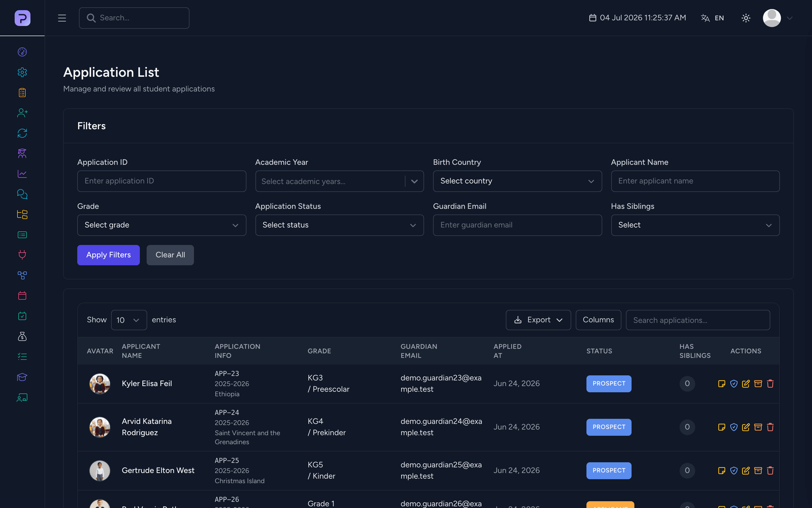Screen dimensions: 812x508
Task: Open the clipboard list icon in sidebar
Action: (x=22, y=92)
